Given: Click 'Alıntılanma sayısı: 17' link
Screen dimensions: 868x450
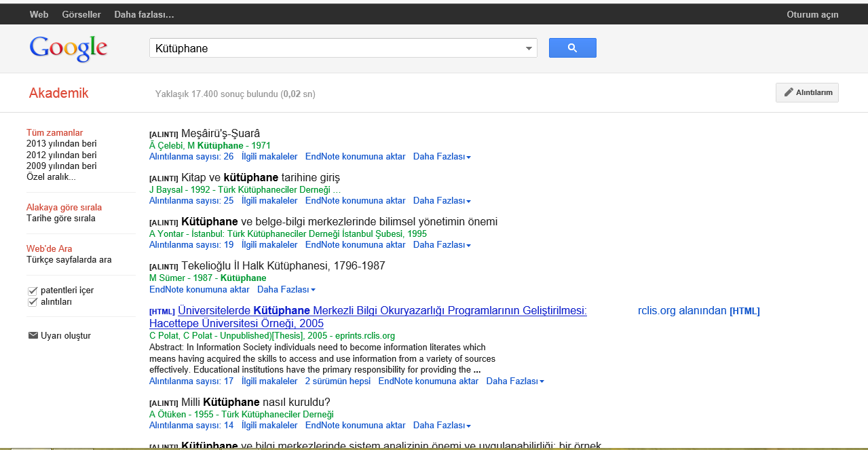Looking at the screenshot, I should [191, 381].
